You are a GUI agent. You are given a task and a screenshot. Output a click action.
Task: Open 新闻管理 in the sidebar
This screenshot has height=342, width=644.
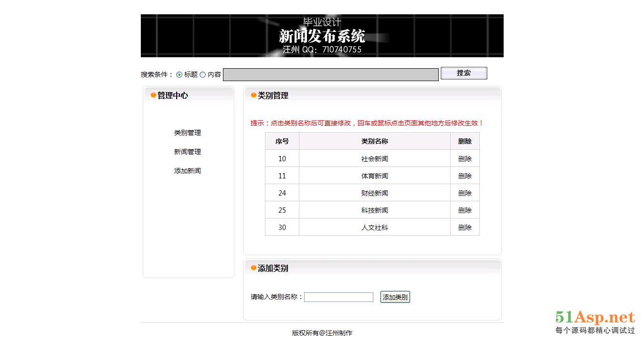[x=187, y=152]
